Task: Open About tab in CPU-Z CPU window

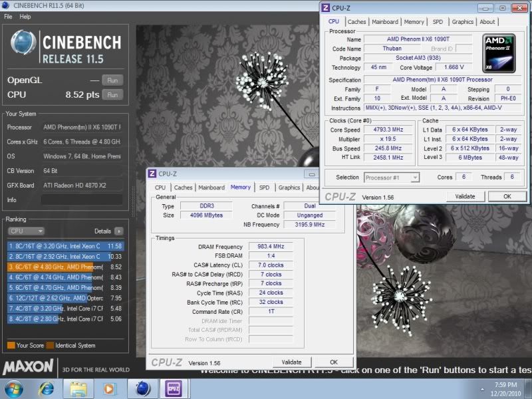Action: pyautogui.click(x=487, y=22)
